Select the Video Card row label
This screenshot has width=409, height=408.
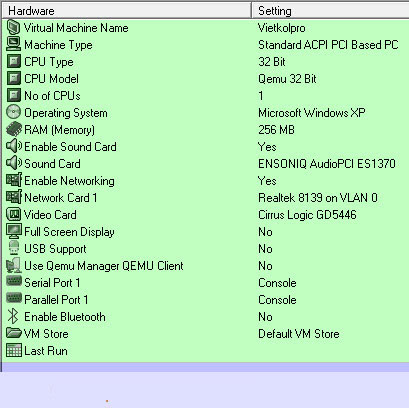[50, 215]
